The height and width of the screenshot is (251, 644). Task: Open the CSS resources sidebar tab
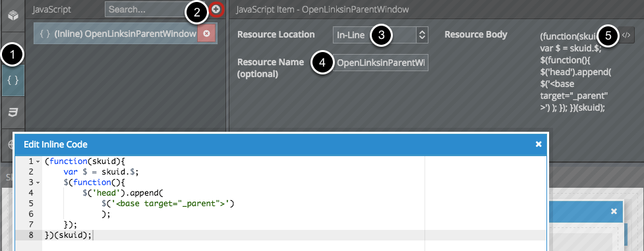(13, 113)
